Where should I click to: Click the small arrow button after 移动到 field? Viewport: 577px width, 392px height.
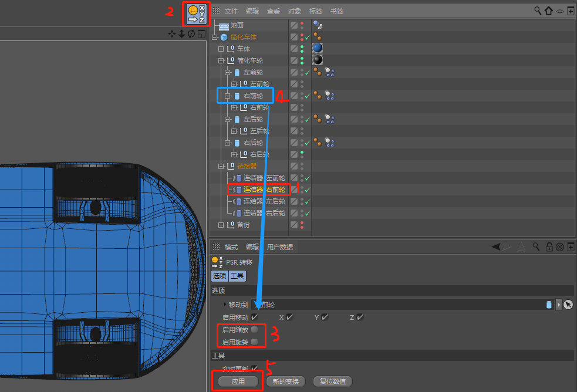click(x=559, y=305)
